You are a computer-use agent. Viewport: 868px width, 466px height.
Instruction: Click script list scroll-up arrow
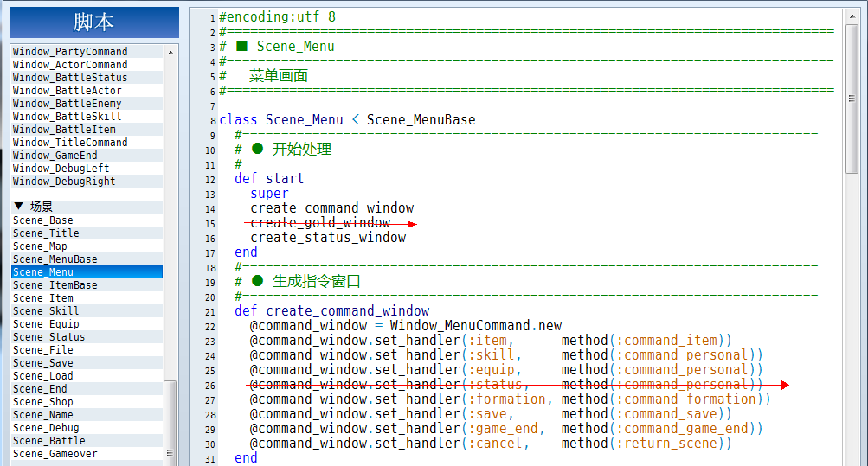pos(170,53)
